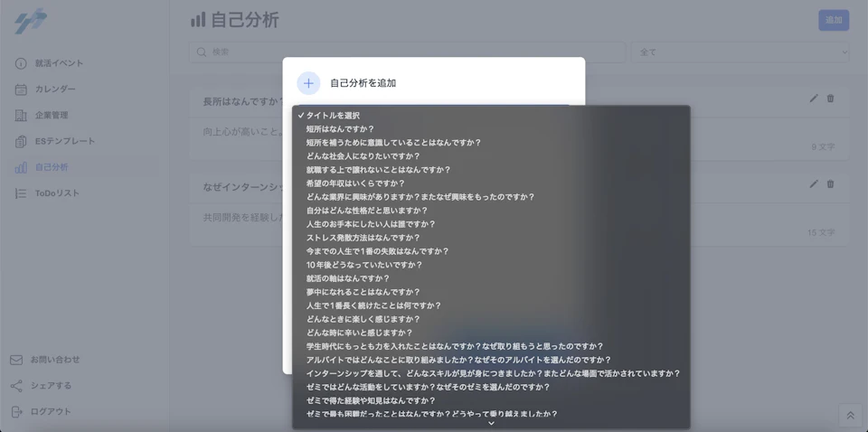Delete the なぜインターンシップ entry with trash icon

point(830,183)
